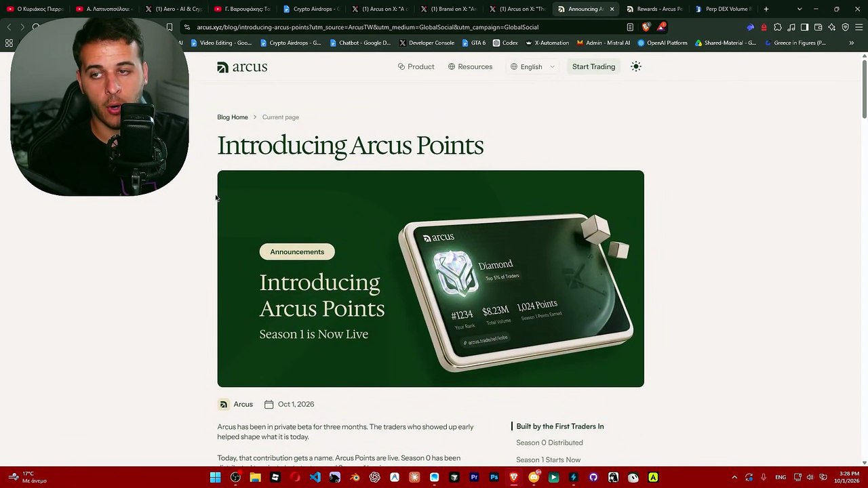Open a new tab with the plus button
Viewport: 868px width, 488px height.
pyautogui.click(x=766, y=9)
